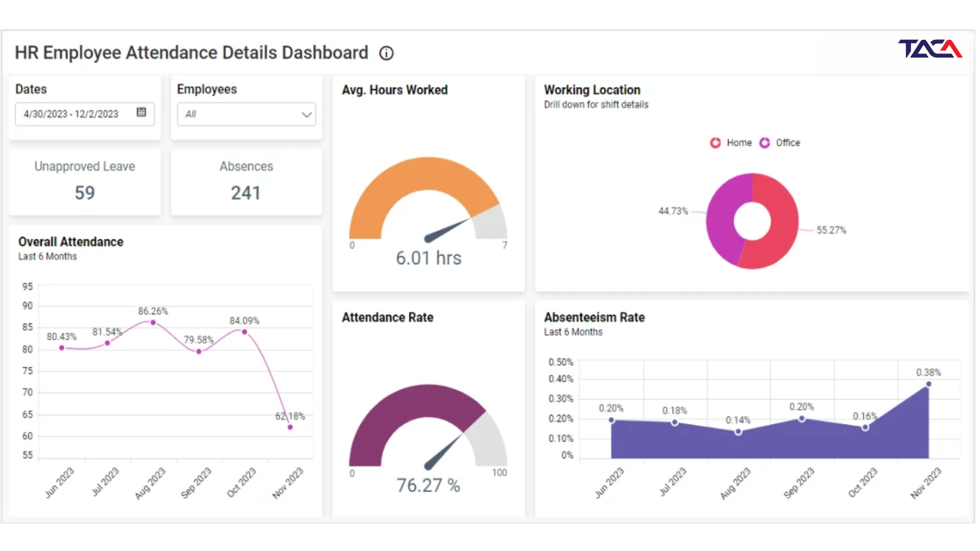Image resolution: width=980 pixels, height=551 pixels.
Task: Select the Jun 2023 80.43% data point
Action: coord(62,348)
